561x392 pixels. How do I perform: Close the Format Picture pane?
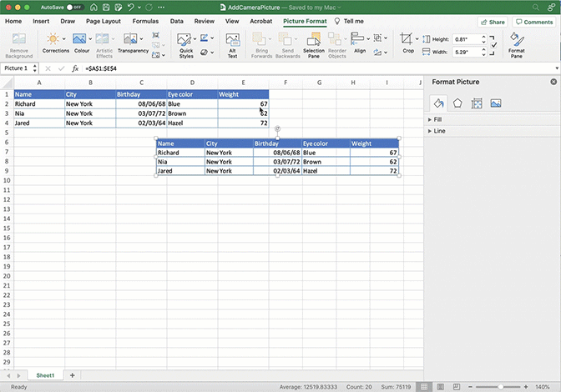553,82
